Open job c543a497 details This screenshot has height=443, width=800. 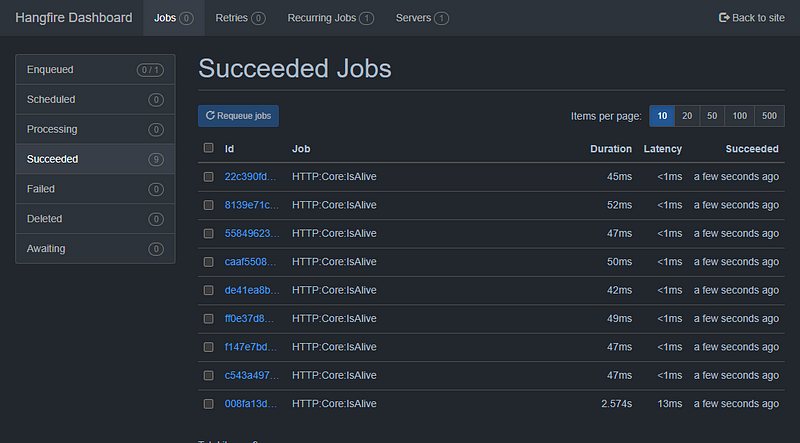click(x=252, y=375)
